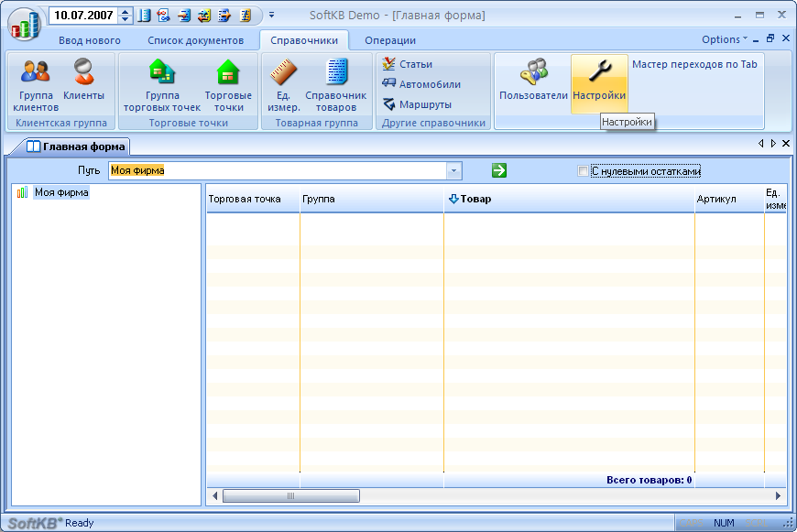Open Customize Quick Access Toolbar dropdown

tap(271, 16)
